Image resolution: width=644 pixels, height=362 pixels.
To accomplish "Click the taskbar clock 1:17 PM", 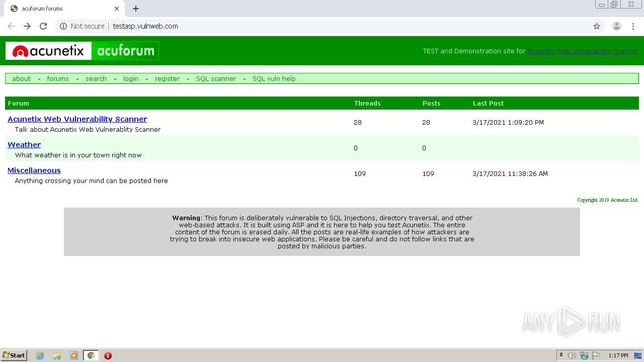I will point(618,355).
